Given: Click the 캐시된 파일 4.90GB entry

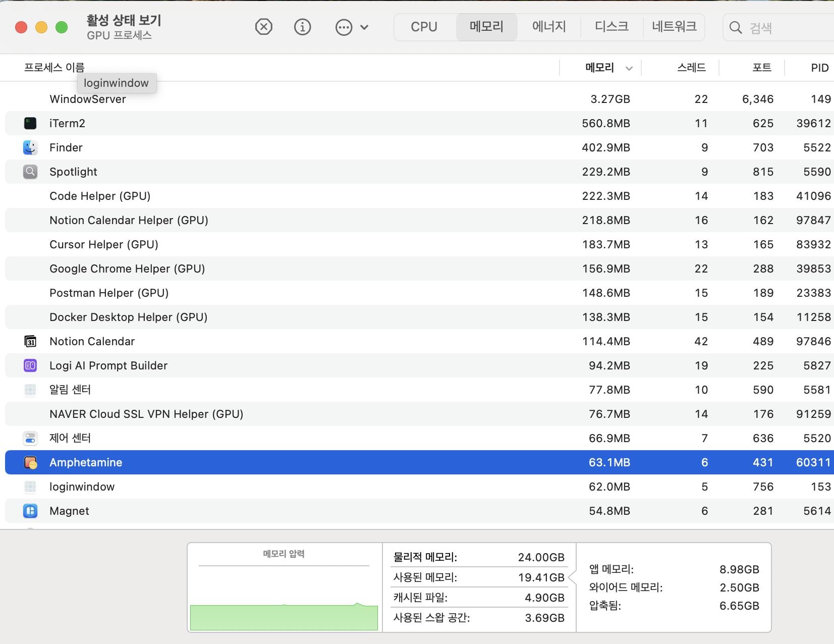Looking at the screenshot, I should [x=478, y=598].
